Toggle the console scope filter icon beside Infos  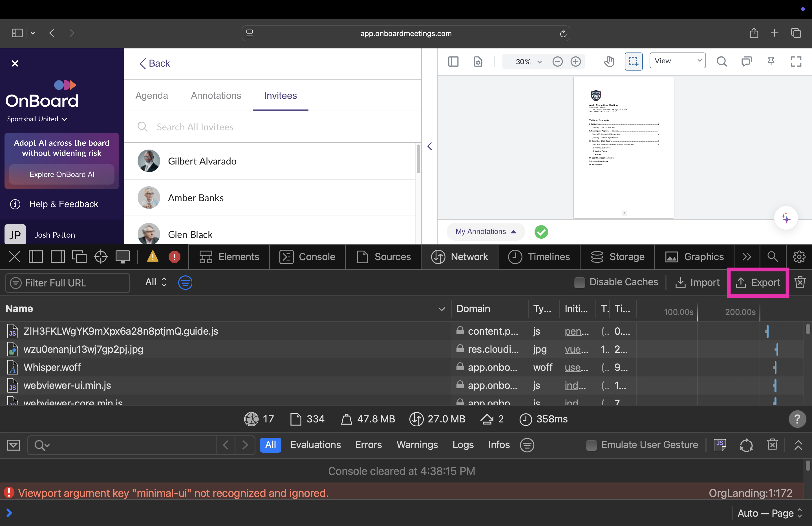527,445
